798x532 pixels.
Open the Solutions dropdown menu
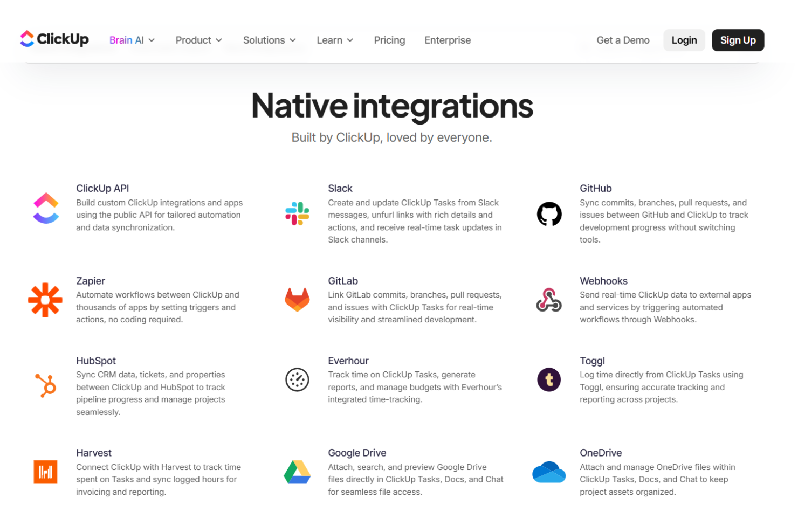269,40
